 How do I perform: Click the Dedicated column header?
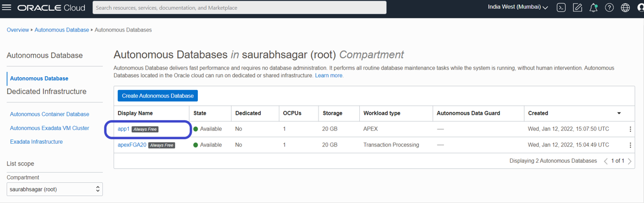coord(248,113)
